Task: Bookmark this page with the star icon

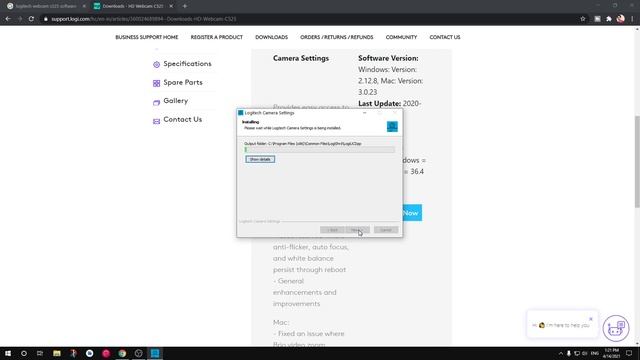Action: point(583,19)
